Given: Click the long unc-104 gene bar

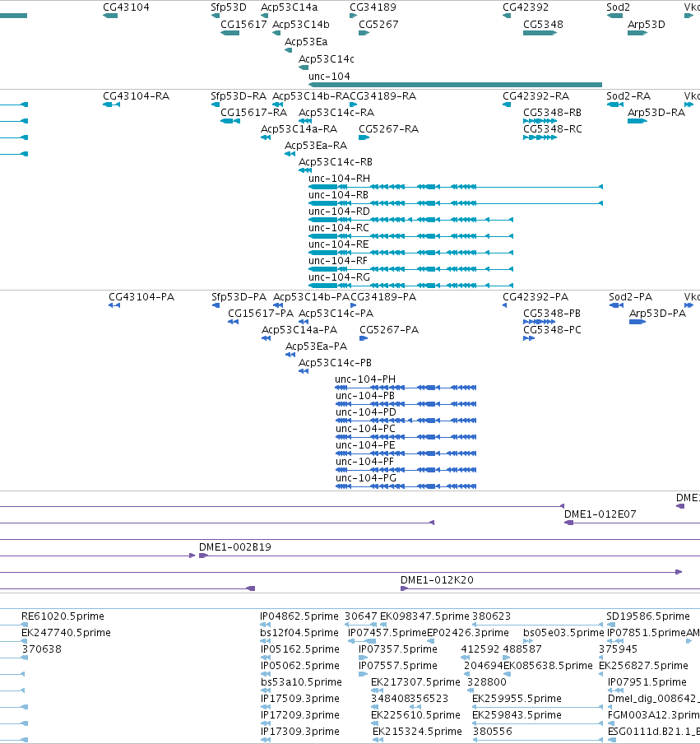Looking at the screenshot, I should tap(455, 85).
